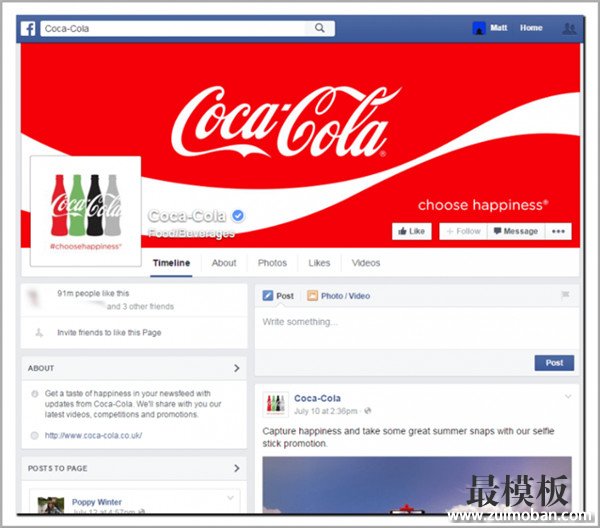The height and width of the screenshot is (528, 600).
Task: Click the Write something text box
Action: [x=416, y=327]
